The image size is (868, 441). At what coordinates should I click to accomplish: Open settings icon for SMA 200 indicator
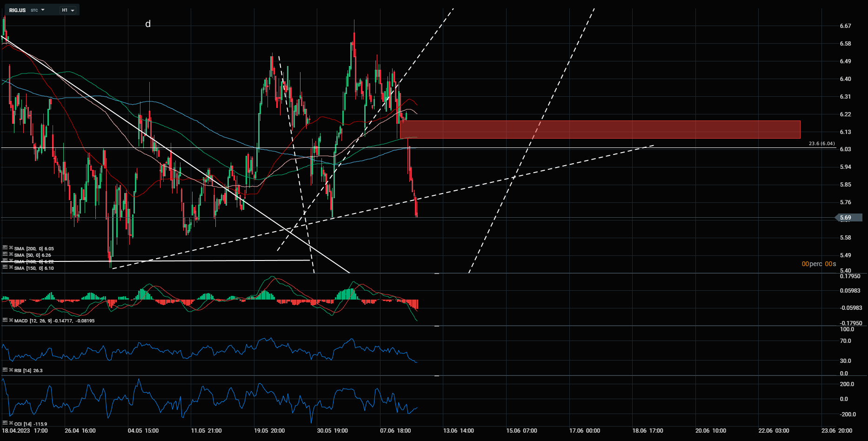[x=5, y=248]
